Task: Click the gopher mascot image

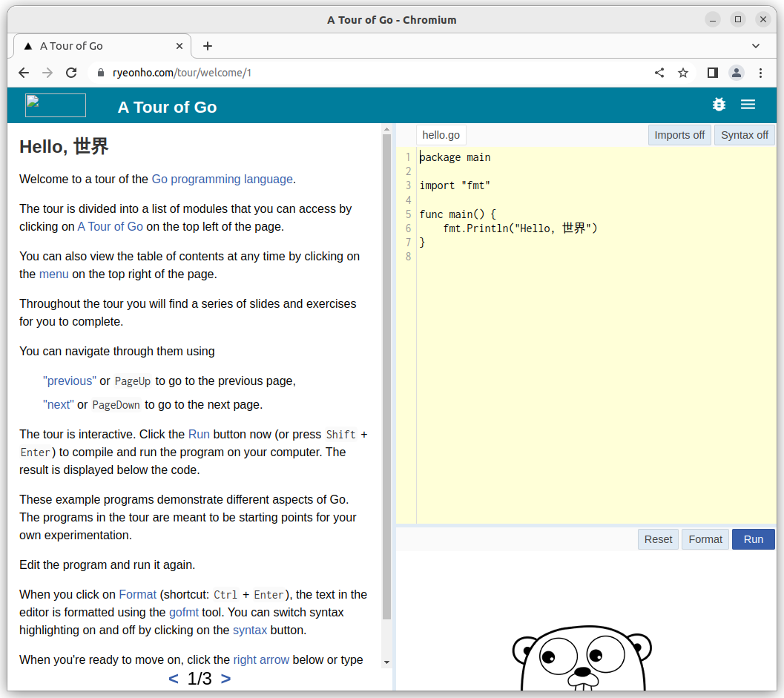Action: tap(582, 658)
